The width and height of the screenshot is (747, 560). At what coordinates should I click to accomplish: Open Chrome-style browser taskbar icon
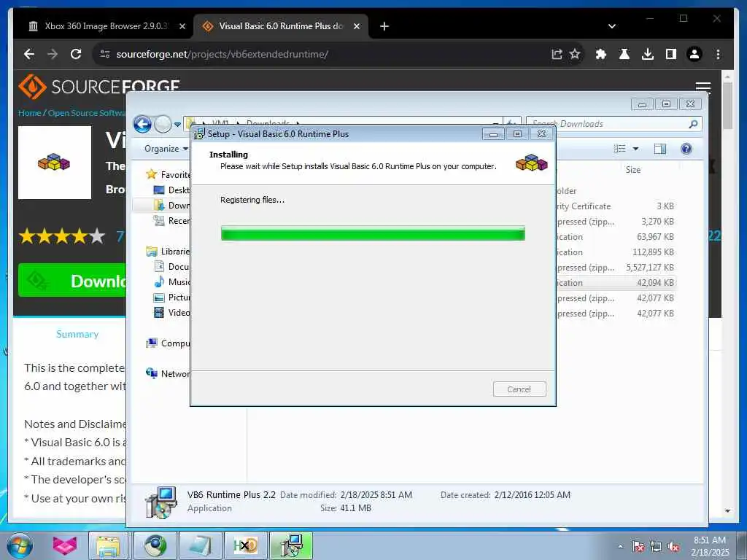pyautogui.click(x=155, y=545)
